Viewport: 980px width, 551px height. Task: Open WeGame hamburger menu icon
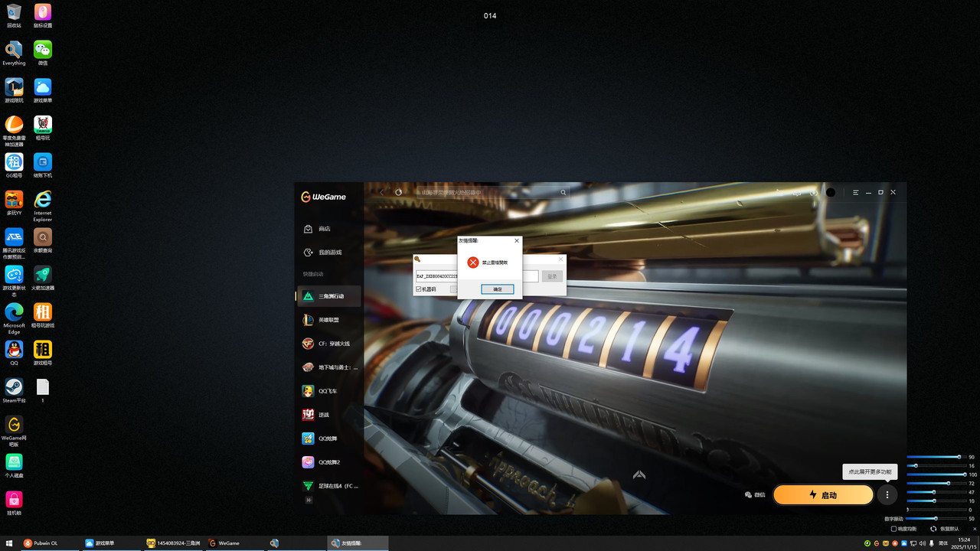856,192
